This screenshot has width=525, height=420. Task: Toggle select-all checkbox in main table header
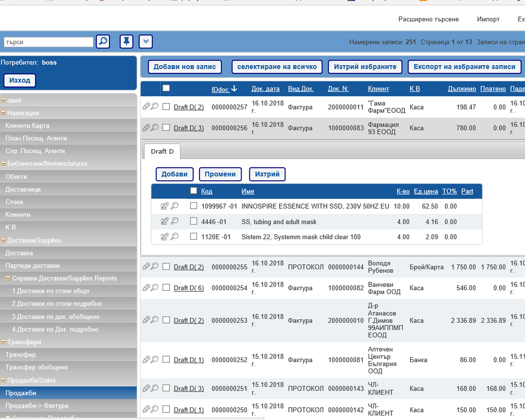(x=166, y=88)
